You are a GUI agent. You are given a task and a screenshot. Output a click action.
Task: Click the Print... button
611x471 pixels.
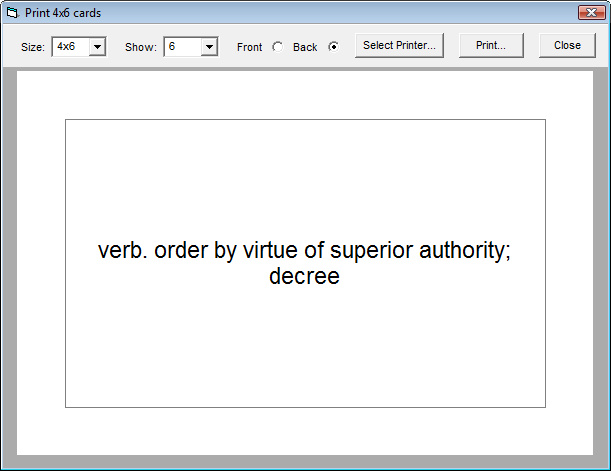click(x=491, y=46)
